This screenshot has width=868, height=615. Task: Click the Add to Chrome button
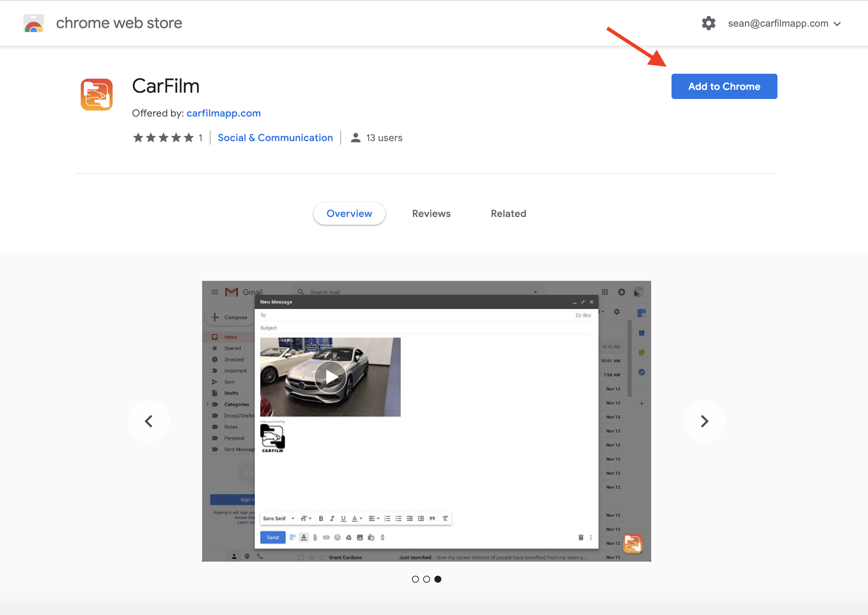pos(724,86)
